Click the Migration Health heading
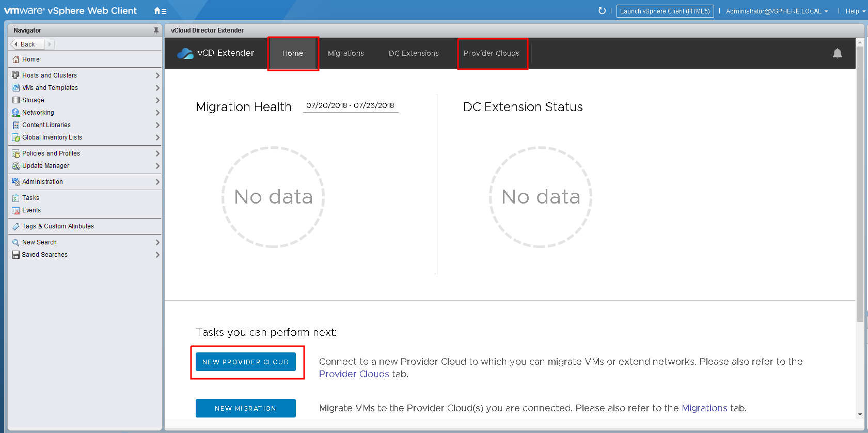868x433 pixels. pyautogui.click(x=244, y=107)
